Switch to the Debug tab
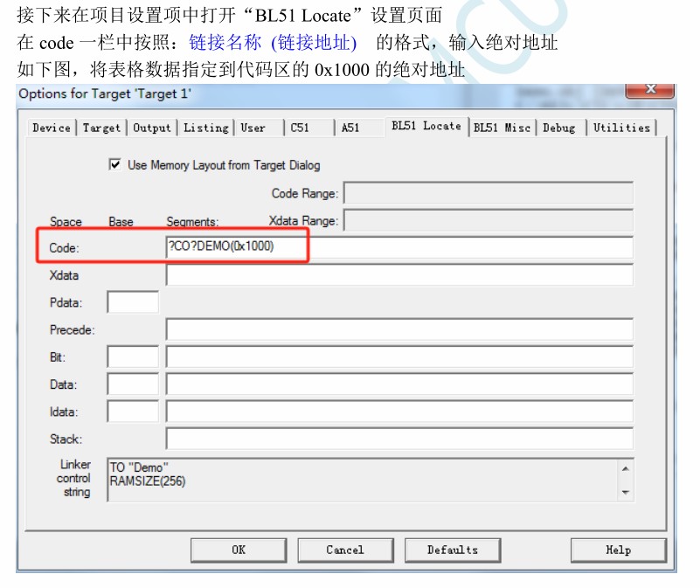Image resolution: width=700 pixels, height=588 pixels. tap(561, 128)
